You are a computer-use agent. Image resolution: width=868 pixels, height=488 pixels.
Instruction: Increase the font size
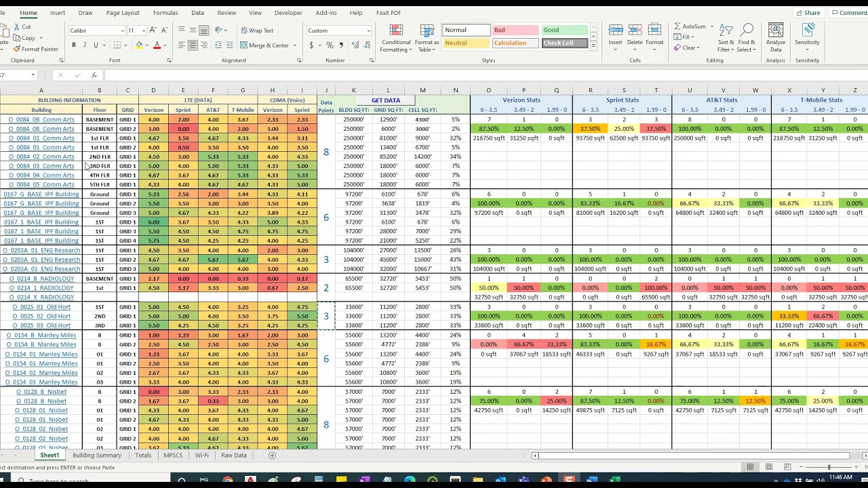click(153, 30)
